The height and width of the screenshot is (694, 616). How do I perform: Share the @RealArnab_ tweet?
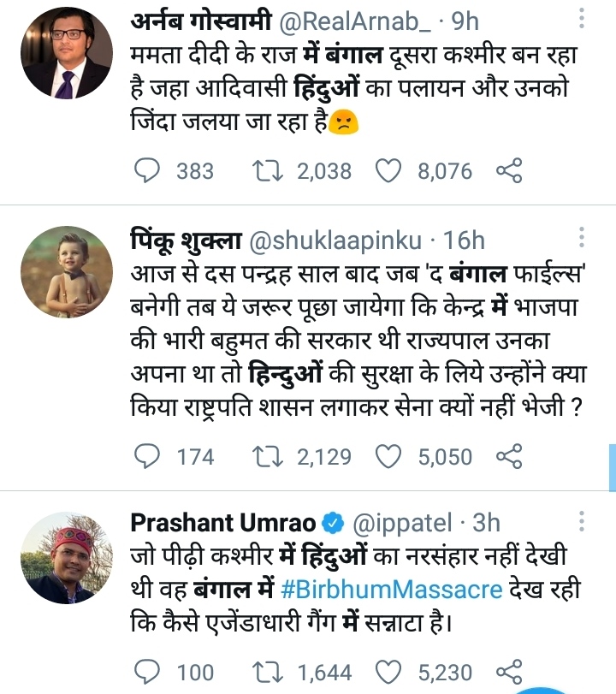[x=509, y=171]
